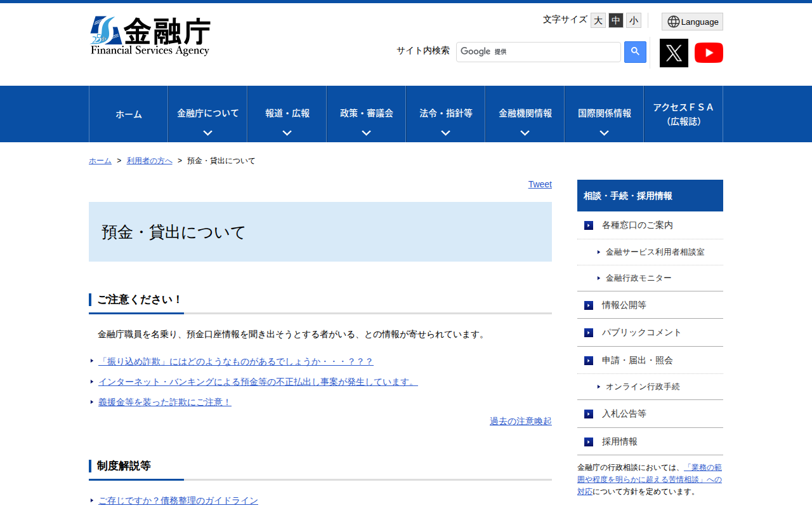Click the Financial Services Agency logo
The height and width of the screenshot is (508, 812).
coord(150,36)
